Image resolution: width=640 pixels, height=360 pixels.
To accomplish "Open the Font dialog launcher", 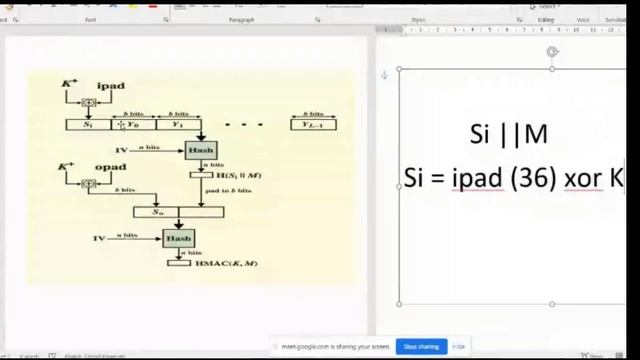I will coord(166,20).
